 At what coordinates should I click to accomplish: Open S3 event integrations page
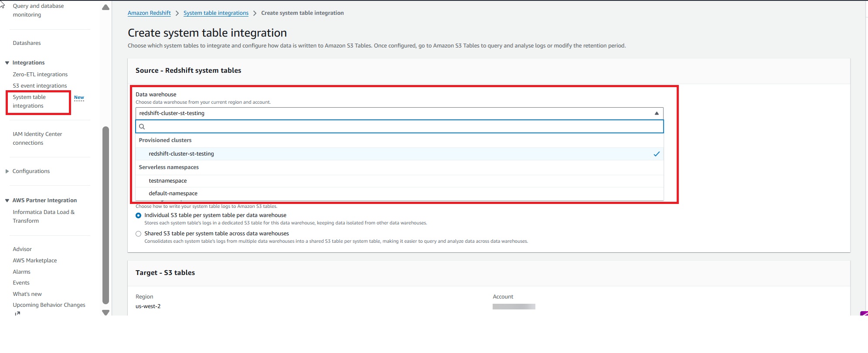(x=40, y=86)
